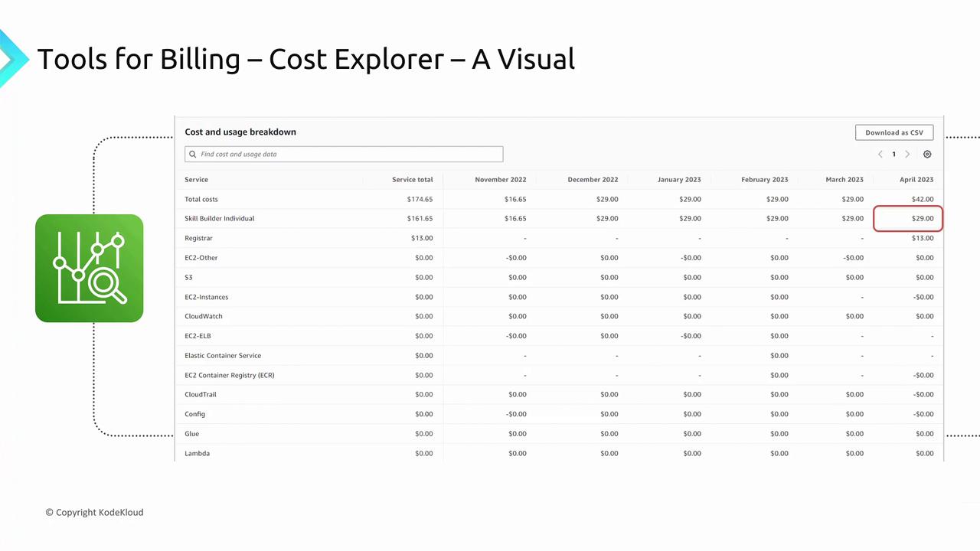Go to the previous page arrow
The image size is (980, 551).
(x=880, y=154)
